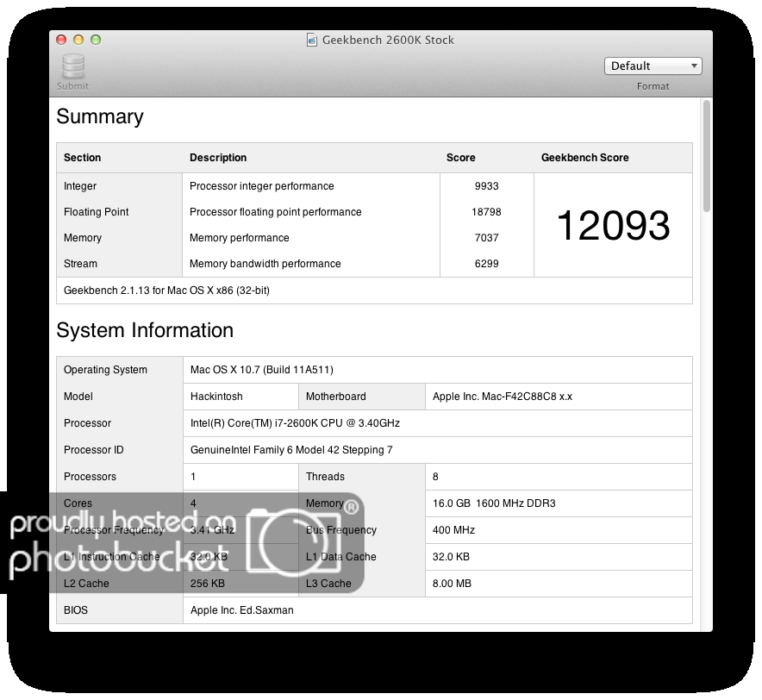Click the Operating System row label

[x=105, y=370]
